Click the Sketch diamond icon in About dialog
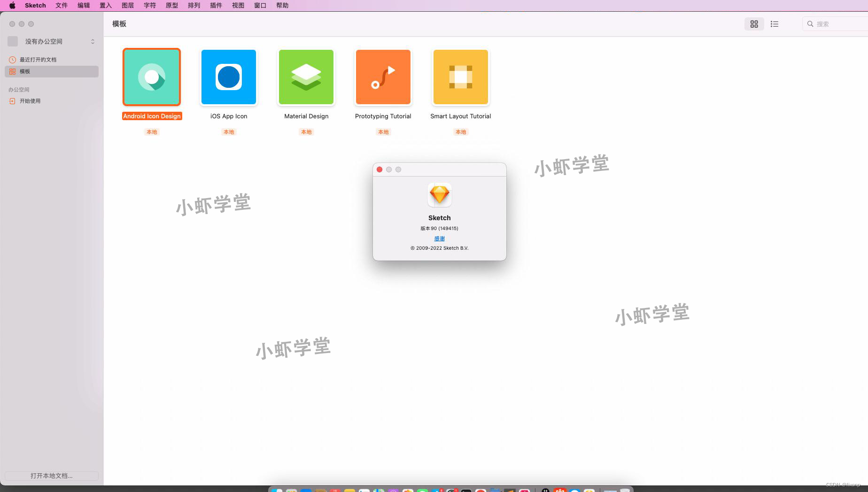 coord(440,195)
